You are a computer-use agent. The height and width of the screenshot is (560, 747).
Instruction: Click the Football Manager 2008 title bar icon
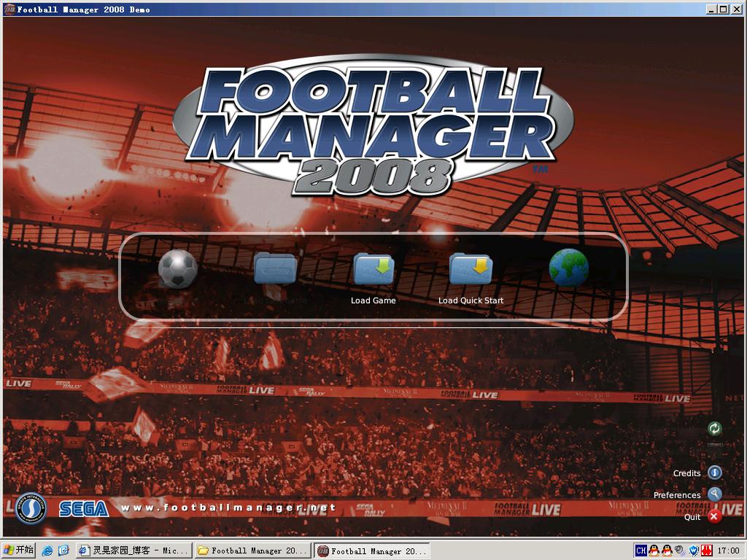[x=9, y=9]
